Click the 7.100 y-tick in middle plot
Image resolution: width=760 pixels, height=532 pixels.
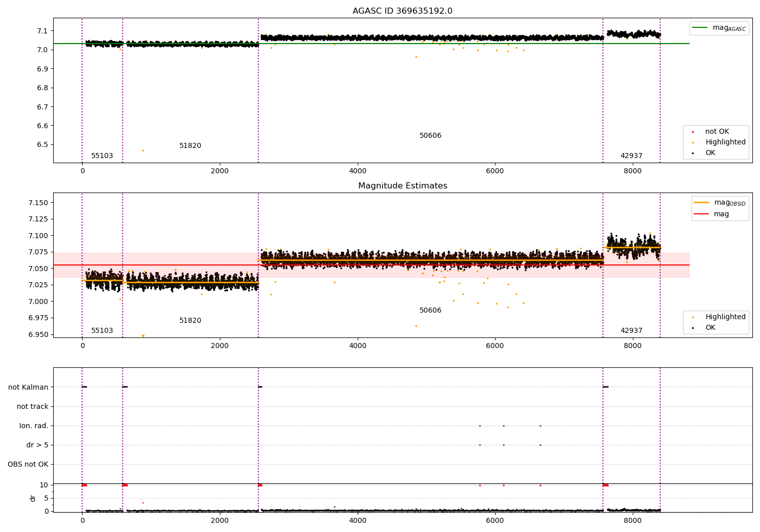(x=38, y=236)
